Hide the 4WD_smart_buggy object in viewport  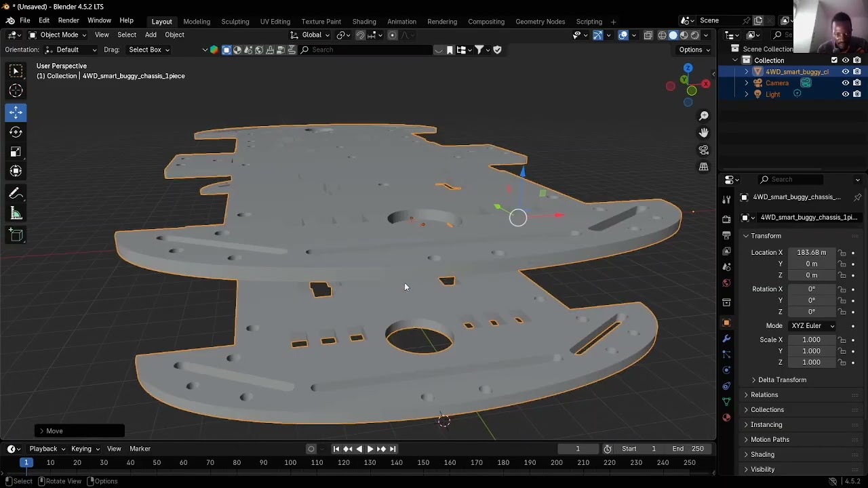point(845,72)
